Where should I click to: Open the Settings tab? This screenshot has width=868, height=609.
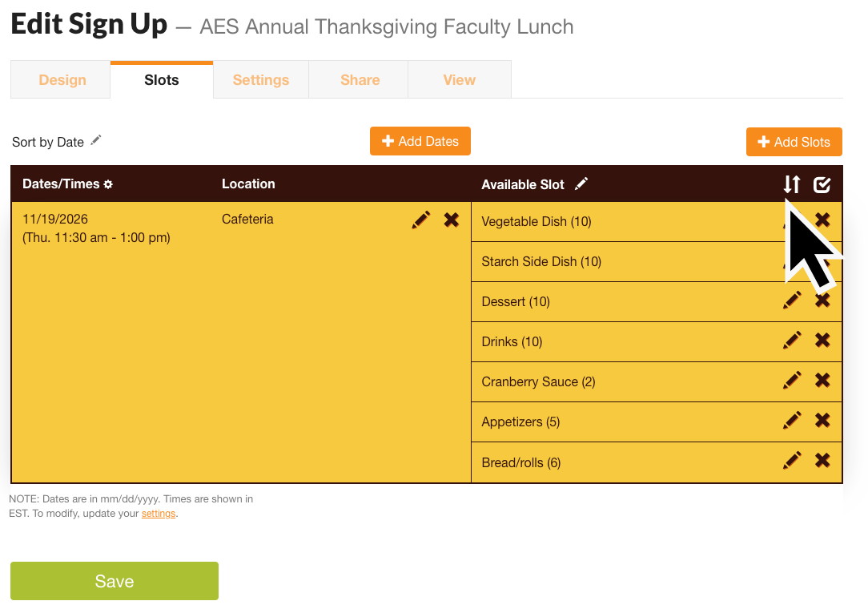click(261, 80)
